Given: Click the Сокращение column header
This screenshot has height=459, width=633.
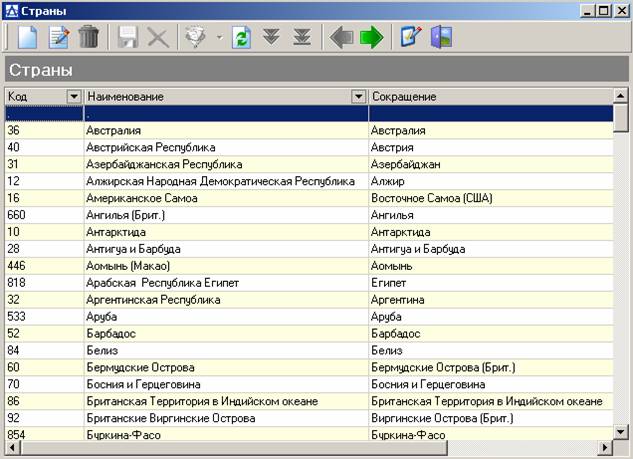Looking at the screenshot, I should click(491, 96).
